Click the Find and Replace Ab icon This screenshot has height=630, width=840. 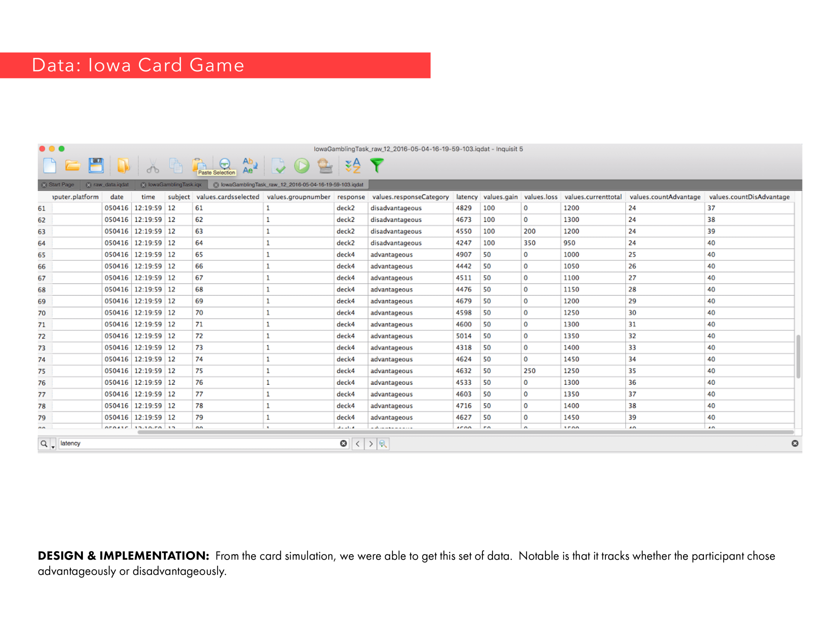coord(250,166)
